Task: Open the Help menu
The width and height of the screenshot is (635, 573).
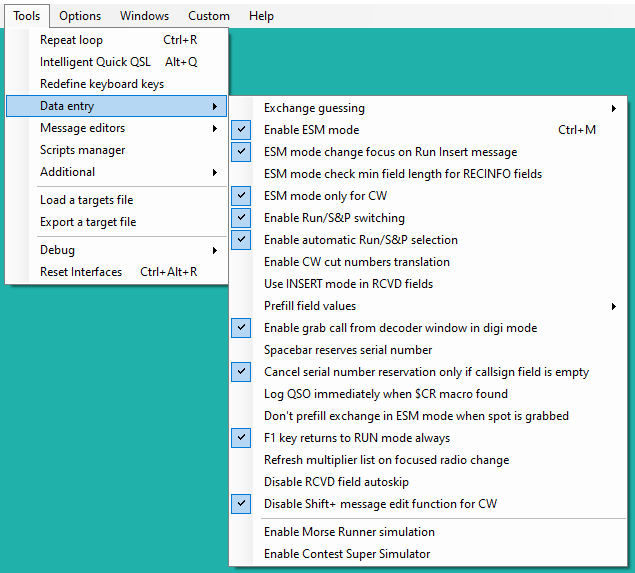Action: (x=261, y=16)
